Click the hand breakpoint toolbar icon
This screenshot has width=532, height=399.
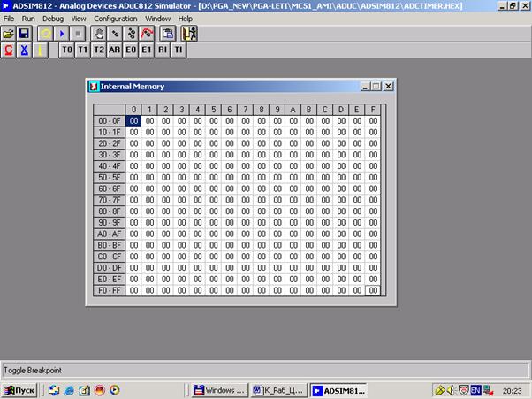[x=99, y=34]
